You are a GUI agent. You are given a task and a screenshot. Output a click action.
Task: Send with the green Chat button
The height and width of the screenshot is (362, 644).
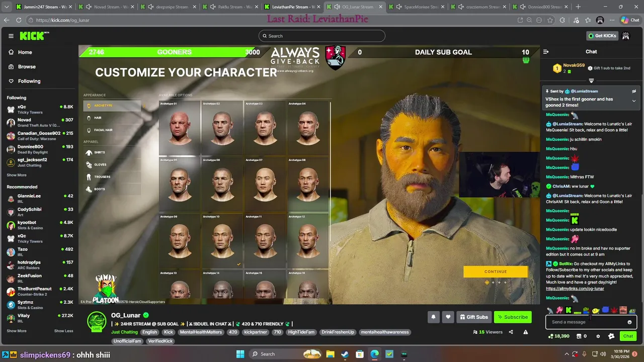(628, 336)
